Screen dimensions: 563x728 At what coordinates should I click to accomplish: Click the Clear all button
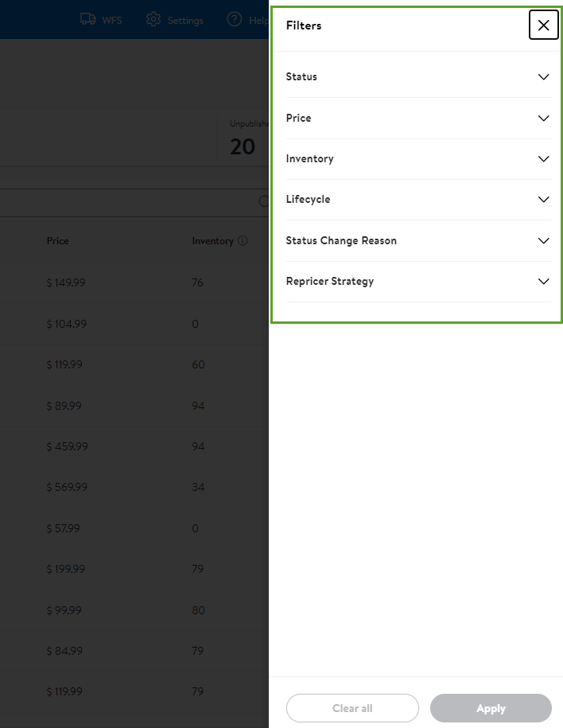pos(352,708)
